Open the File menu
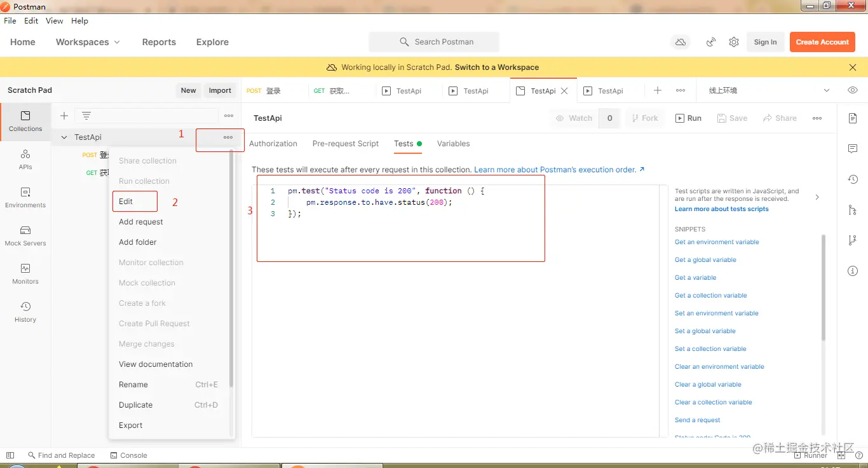The height and width of the screenshot is (468, 868). [10, 21]
